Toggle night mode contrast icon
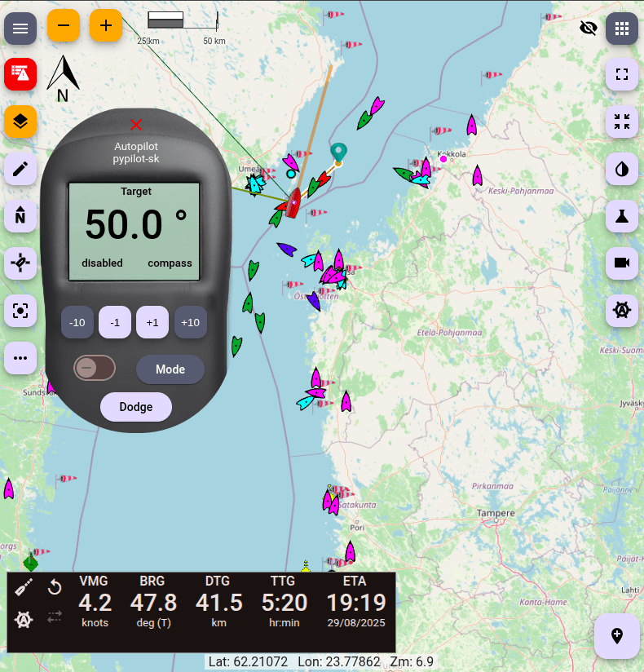The width and height of the screenshot is (644, 672). point(622,169)
